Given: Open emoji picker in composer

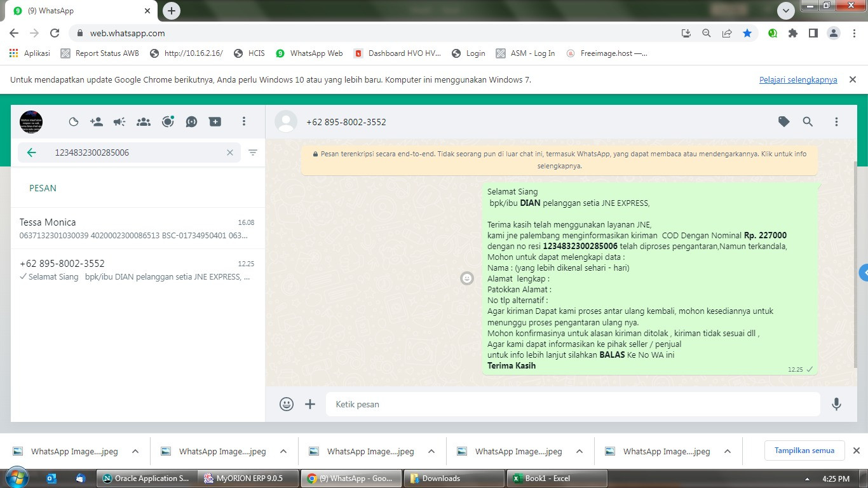Looking at the screenshot, I should pyautogui.click(x=287, y=404).
